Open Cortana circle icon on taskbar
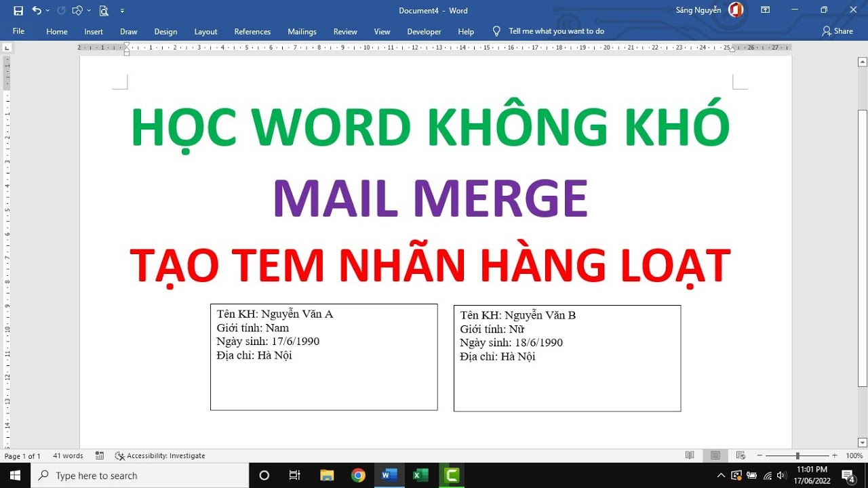Viewport: 868px width, 488px height. [264, 475]
